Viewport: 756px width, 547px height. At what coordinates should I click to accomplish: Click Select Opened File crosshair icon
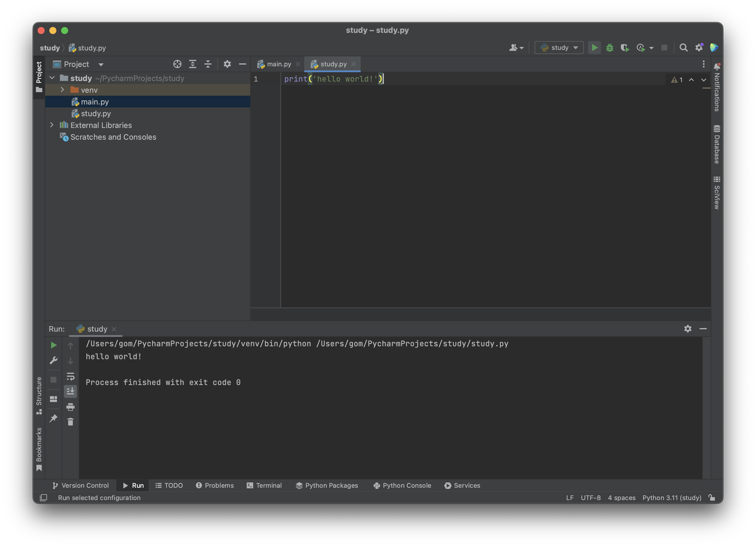pos(177,64)
